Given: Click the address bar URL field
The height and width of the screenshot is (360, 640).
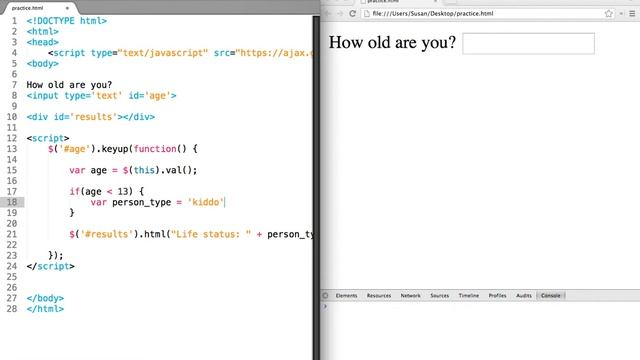Looking at the screenshot, I should [x=486, y=13].
